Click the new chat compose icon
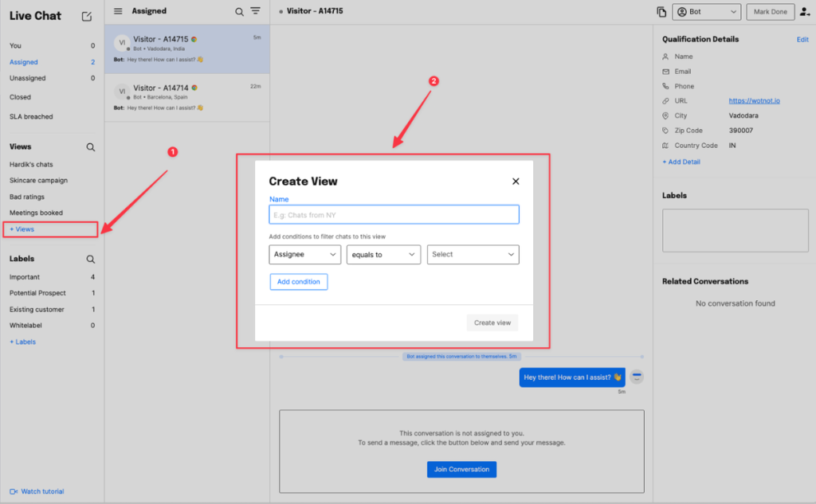Viewport: 816px width, 504px height. point(87,16)
